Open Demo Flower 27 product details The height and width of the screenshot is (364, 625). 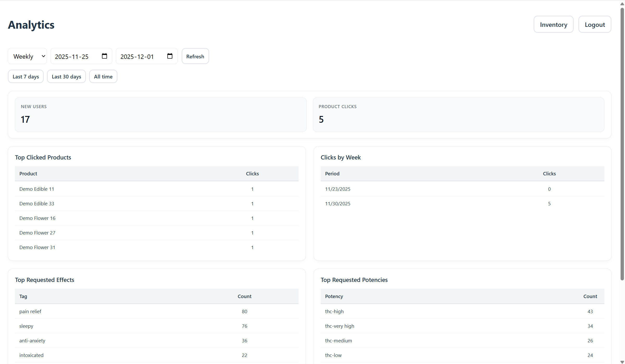[37, 233]
